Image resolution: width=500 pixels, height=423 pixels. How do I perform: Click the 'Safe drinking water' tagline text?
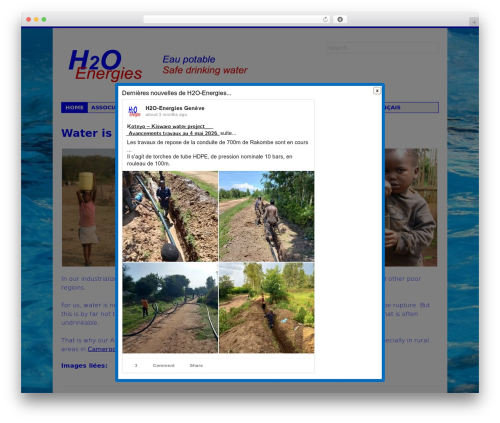click(x=205, y=70)
